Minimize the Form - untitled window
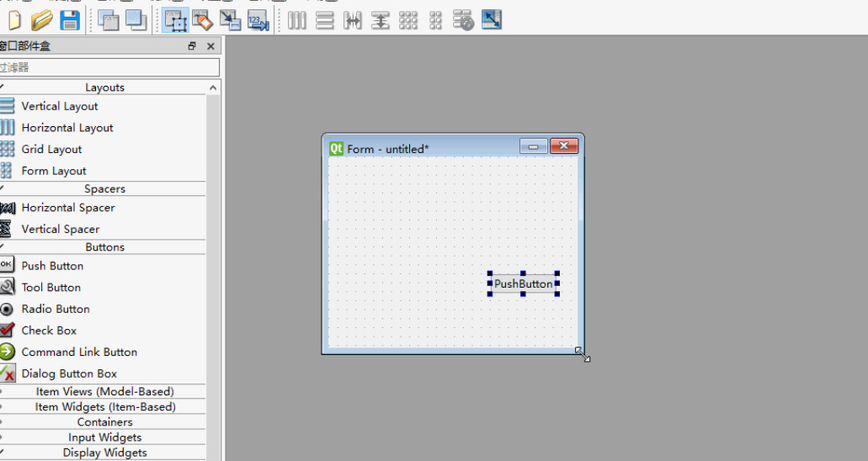The image size is (868, 461). pyautogui.click(x=534, y=146)
